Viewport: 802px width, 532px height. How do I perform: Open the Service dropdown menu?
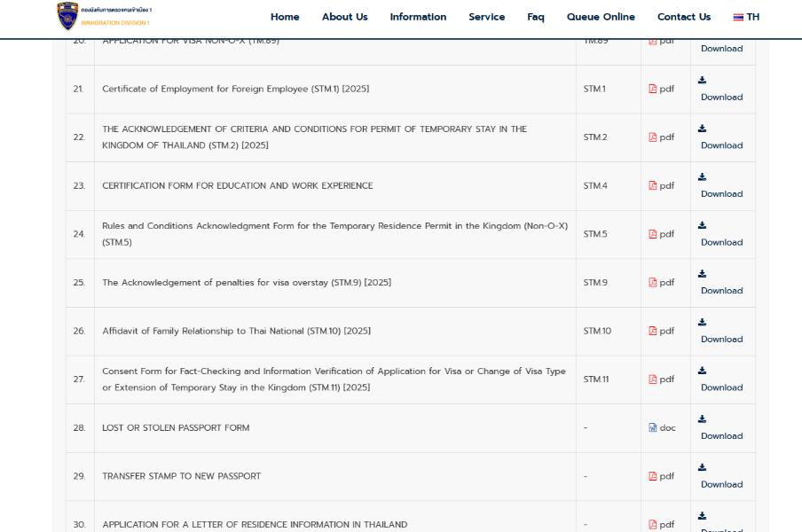[486, 16]
